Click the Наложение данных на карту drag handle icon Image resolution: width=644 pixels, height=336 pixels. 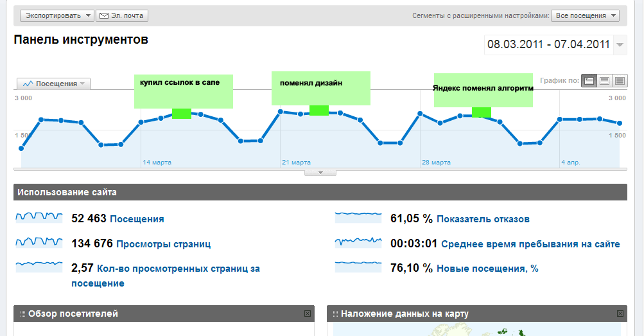tap(335, 314)
